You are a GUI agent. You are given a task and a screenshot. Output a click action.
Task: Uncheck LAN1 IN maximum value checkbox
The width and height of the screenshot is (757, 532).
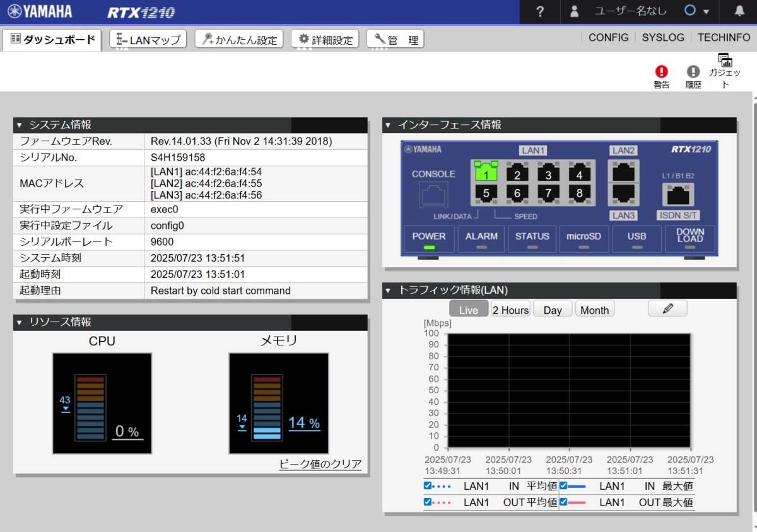click(563, 486)
